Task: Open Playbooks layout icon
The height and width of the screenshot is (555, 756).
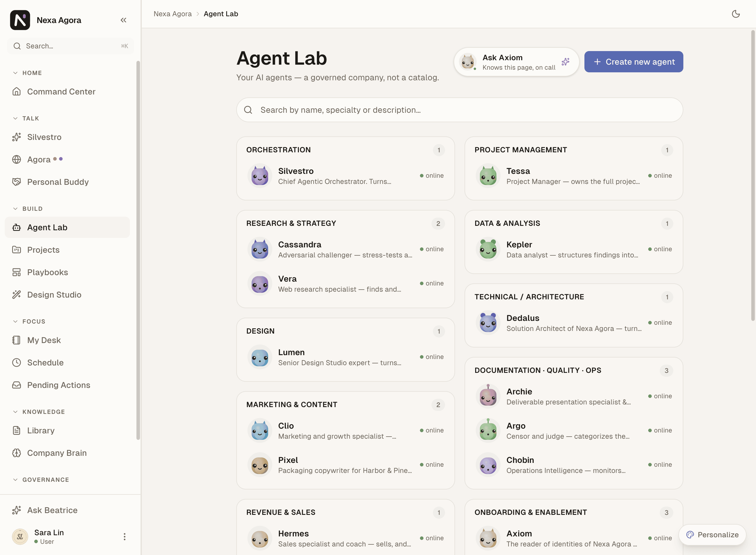Action: pos(17,272)
